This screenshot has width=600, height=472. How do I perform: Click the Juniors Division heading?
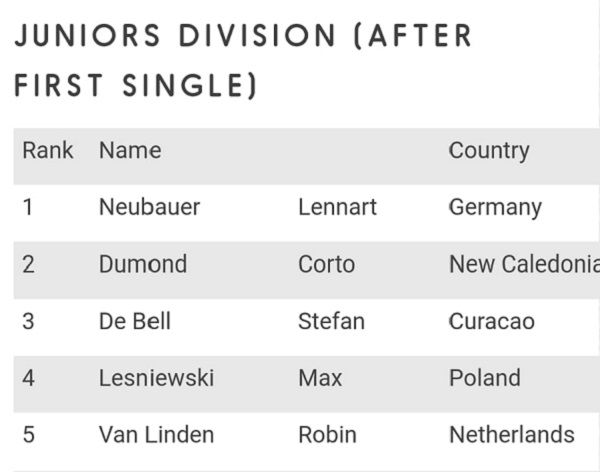point(243,61)
